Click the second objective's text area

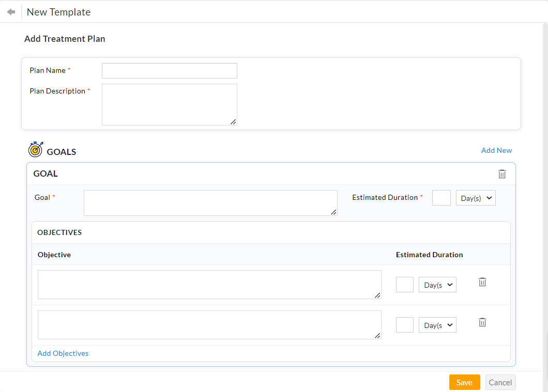point(209,324)
